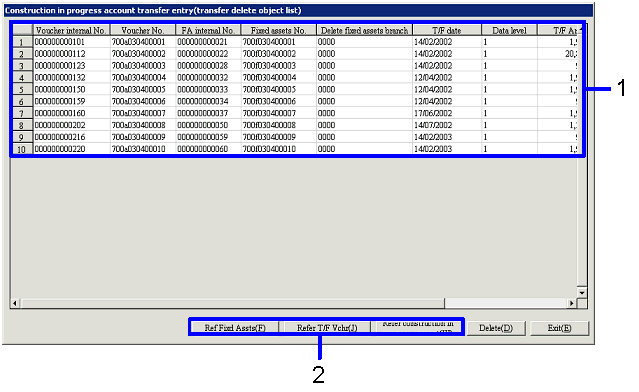
Task: Click the Voucher No. column header
Action: pos(143,30)
